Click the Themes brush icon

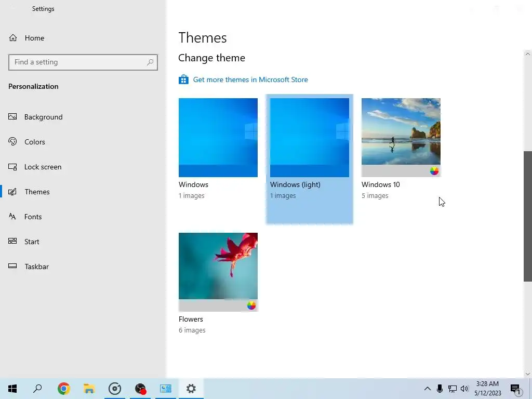[12, 192]
